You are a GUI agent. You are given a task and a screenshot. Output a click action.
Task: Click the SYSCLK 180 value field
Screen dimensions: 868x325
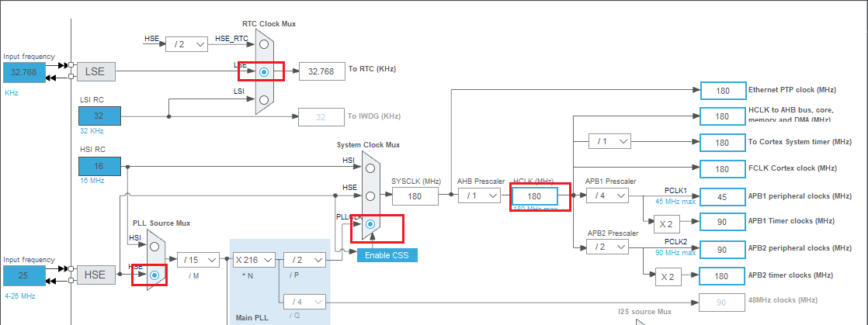click(415, 195)
